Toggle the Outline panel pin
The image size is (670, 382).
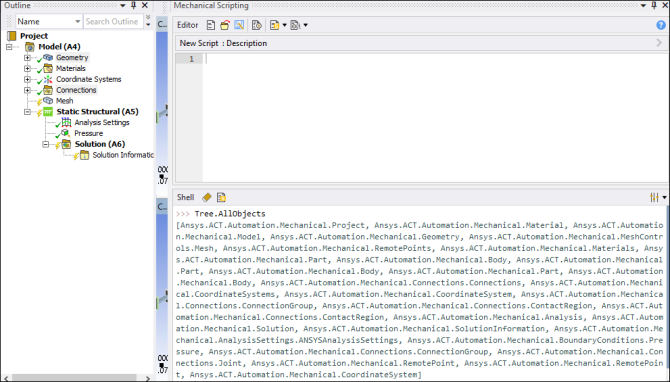click(x=133, y=5)
